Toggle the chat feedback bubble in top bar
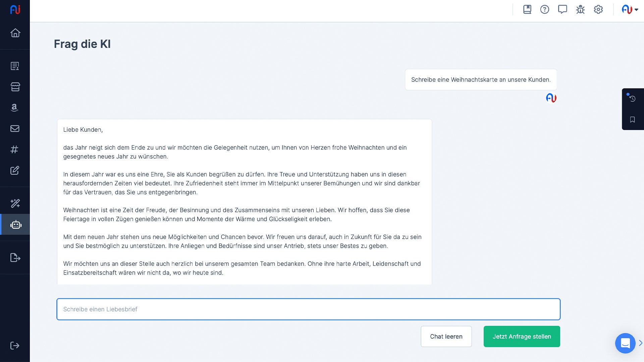 coord(562,9)
